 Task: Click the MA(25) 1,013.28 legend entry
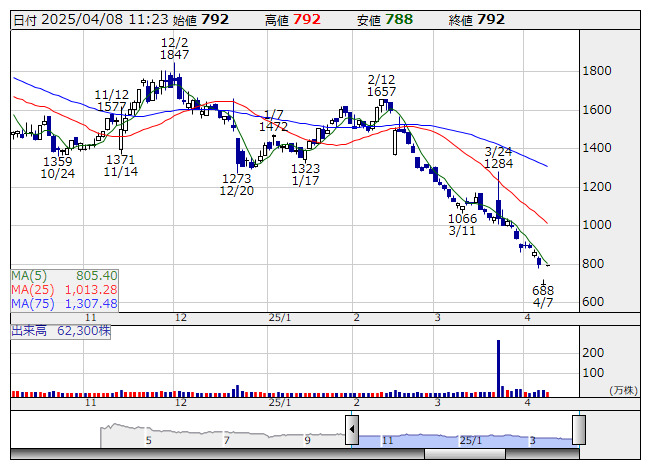pos(65,290)
